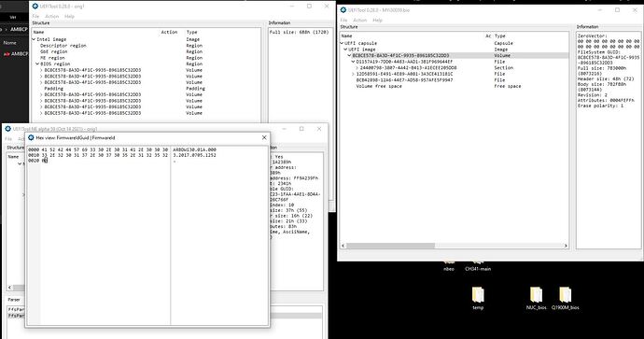Open File menu in the UEFITool NE window
Screen dimensions: 644x339
(8, 139)
